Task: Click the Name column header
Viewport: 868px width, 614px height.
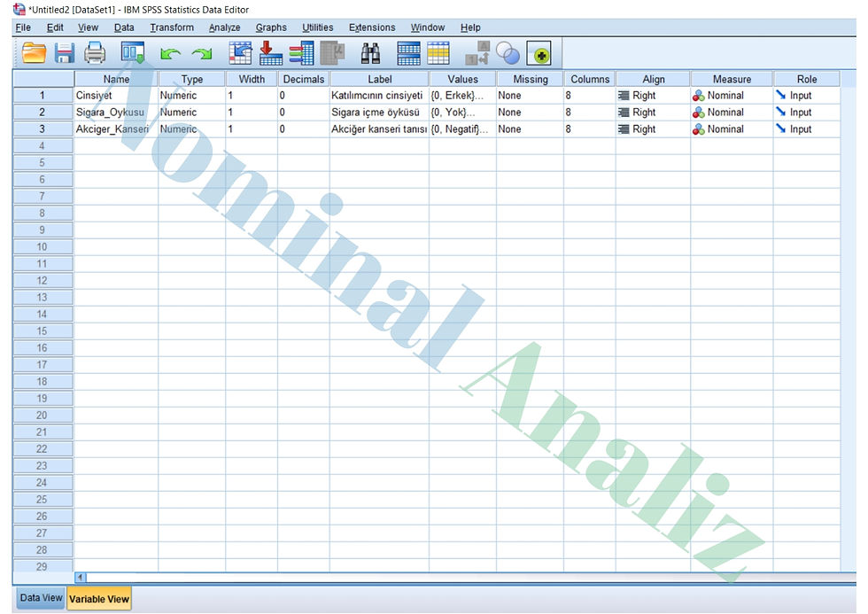Action: (x=116, y=79)
